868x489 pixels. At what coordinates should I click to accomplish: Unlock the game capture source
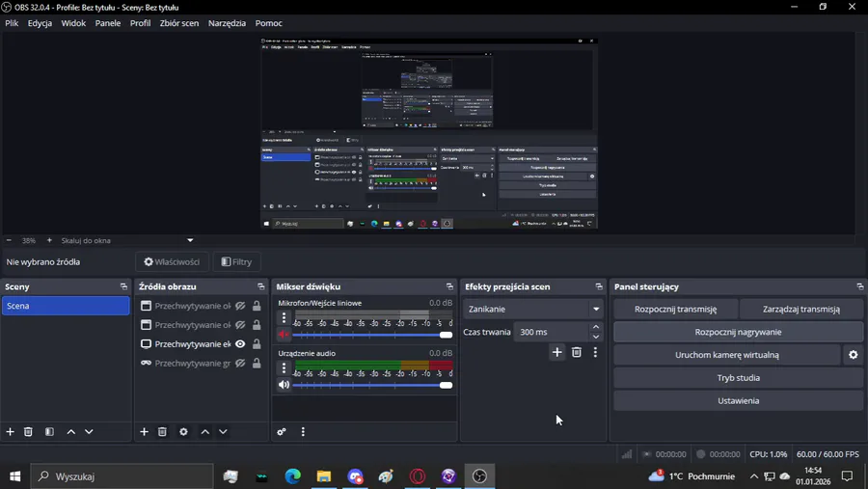[257, 364]
